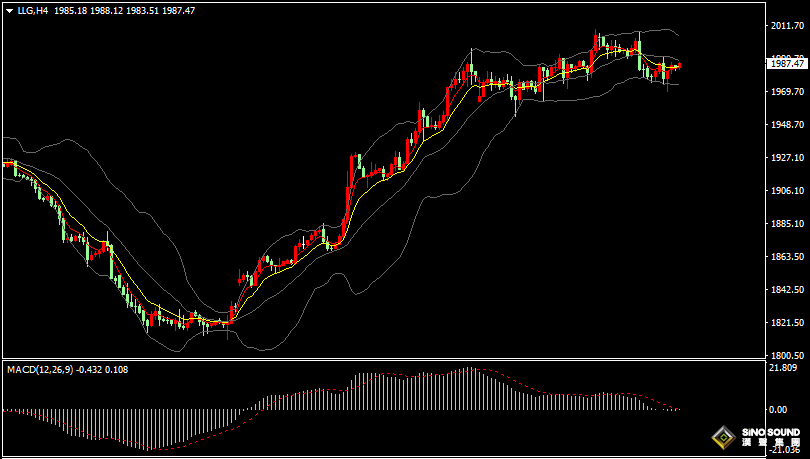The image size is (810, 459).
Task: Click the Sino Sound diamond logo icon
Action: point(722,436)
